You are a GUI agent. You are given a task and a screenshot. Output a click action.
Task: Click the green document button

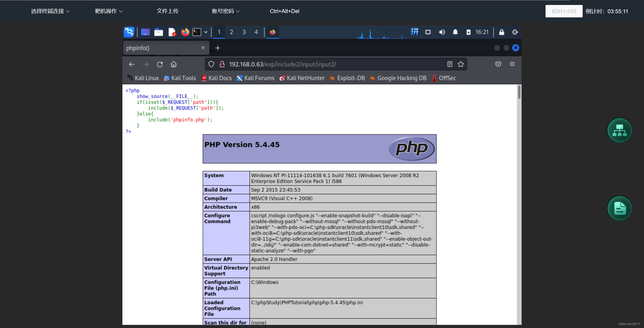[x=619, y=208]
